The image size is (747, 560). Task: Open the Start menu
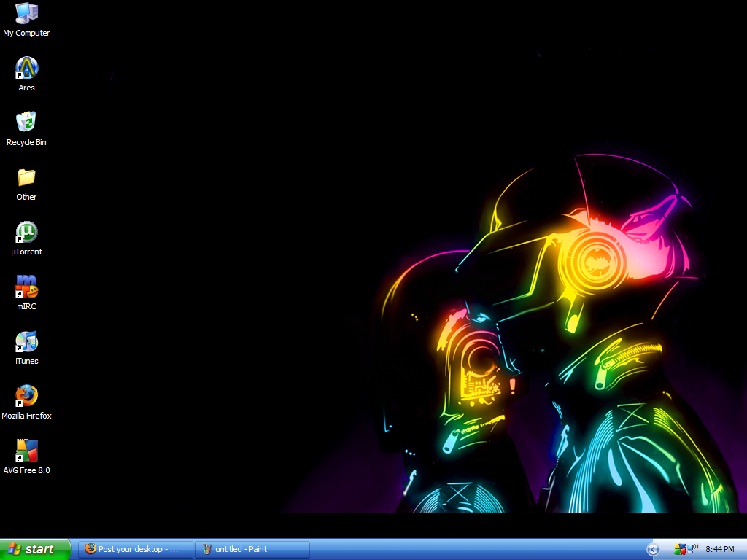35,549
